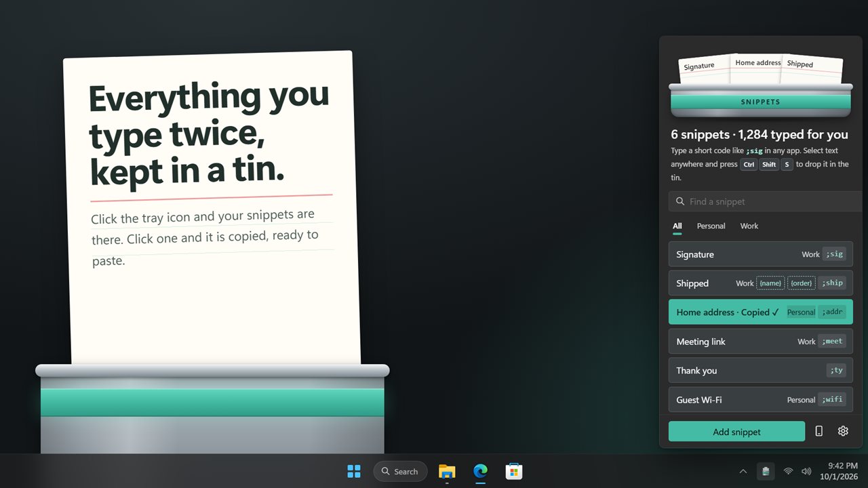Open the snippet settings gear
868x488 pixels.
pyautogui.click(x=843, y=431)
